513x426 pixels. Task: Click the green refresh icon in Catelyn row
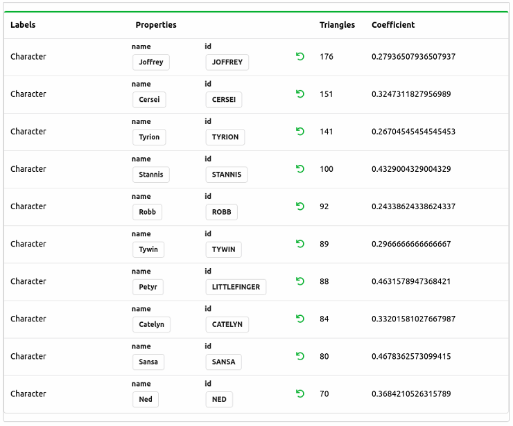(x=300, y=319)
